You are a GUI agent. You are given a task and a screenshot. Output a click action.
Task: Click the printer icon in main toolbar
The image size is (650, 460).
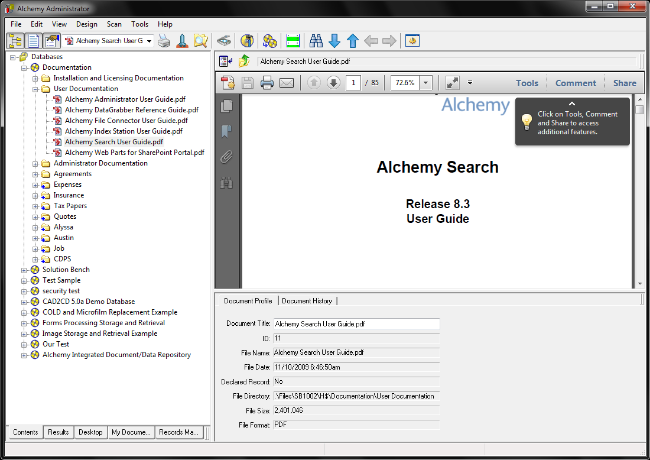pos(164,41)
